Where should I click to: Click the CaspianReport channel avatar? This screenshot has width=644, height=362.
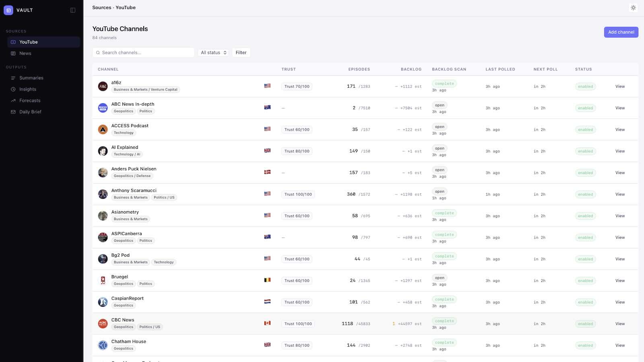coord(103,302)
